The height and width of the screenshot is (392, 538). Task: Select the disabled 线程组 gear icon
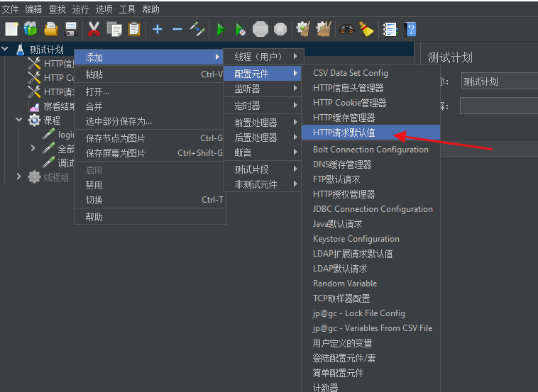34,177
